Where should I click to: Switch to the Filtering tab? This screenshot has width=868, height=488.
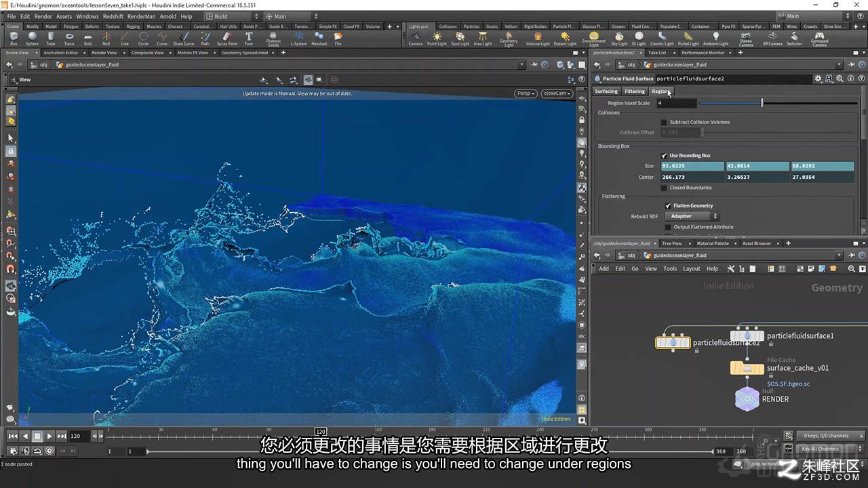pyautogui.click(x=635, y=91)
